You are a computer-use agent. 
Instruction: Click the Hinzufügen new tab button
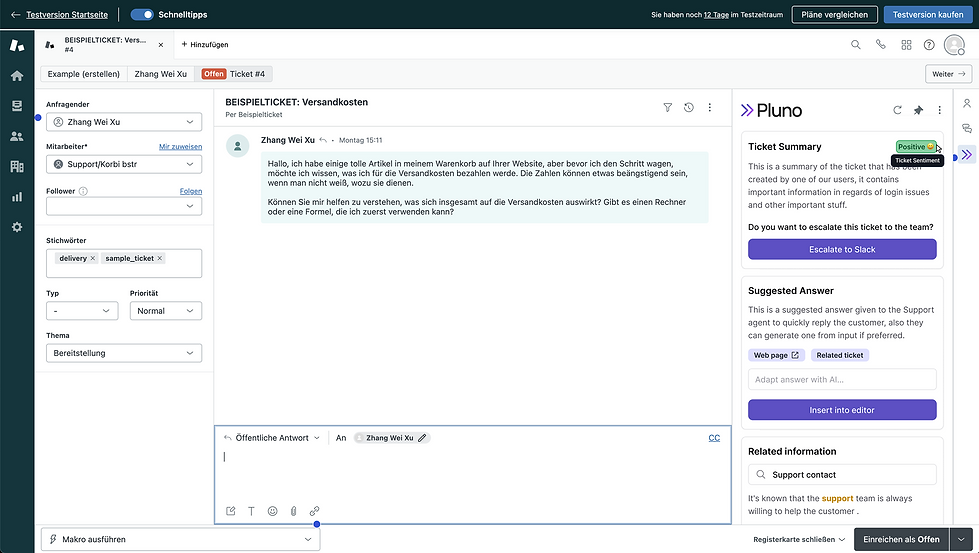coord(205,44)
